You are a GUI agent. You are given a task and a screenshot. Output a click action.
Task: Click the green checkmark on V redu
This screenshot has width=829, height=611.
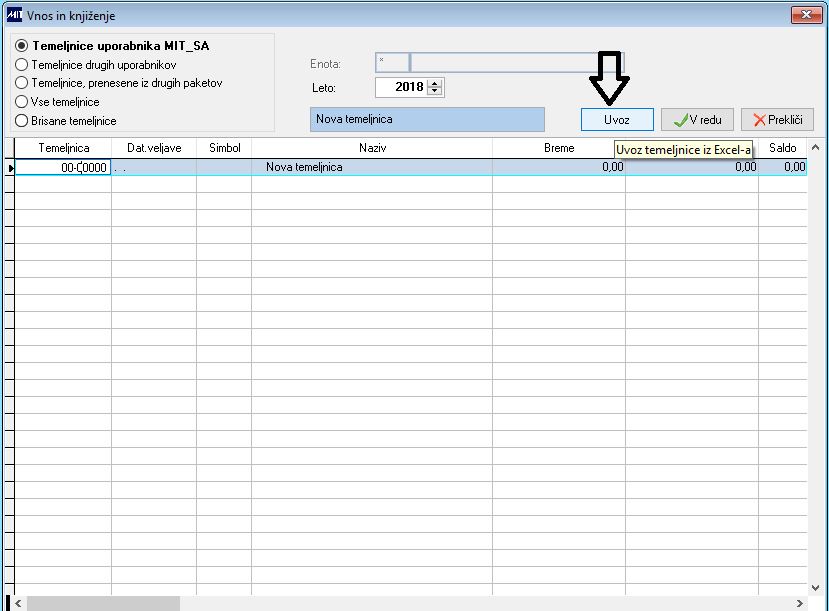click(x=681, y=120)
